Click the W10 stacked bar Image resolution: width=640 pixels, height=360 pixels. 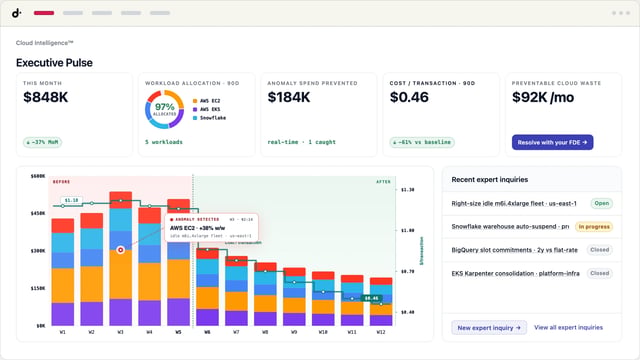(x=323, y=299)
